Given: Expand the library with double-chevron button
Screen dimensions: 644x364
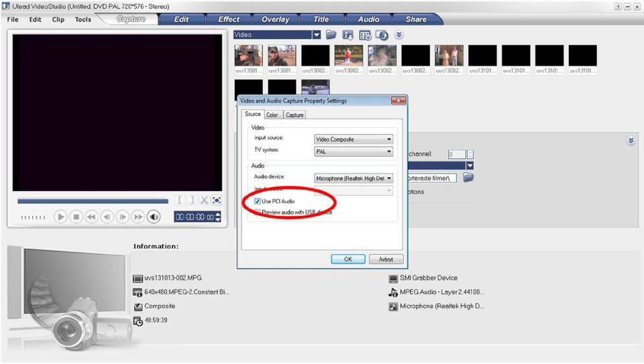Looking at the screenshot, I should (x=398, y=35).
